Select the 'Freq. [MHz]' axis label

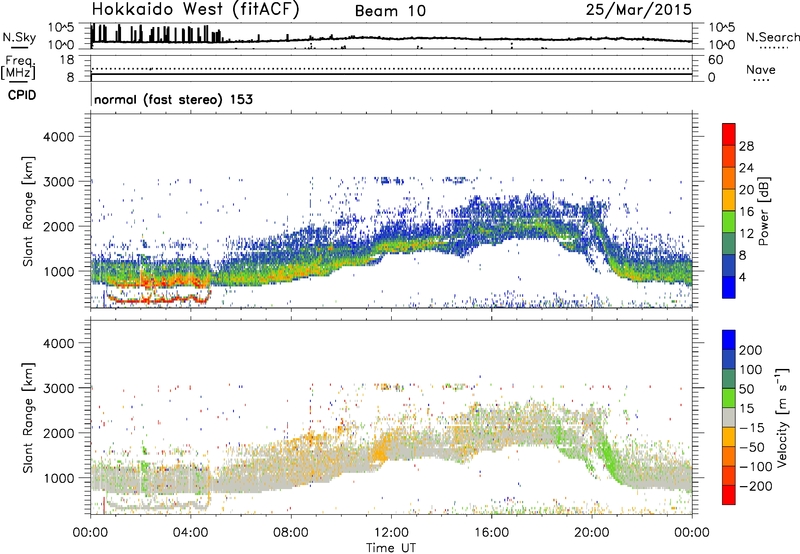(x=19, y=67)
